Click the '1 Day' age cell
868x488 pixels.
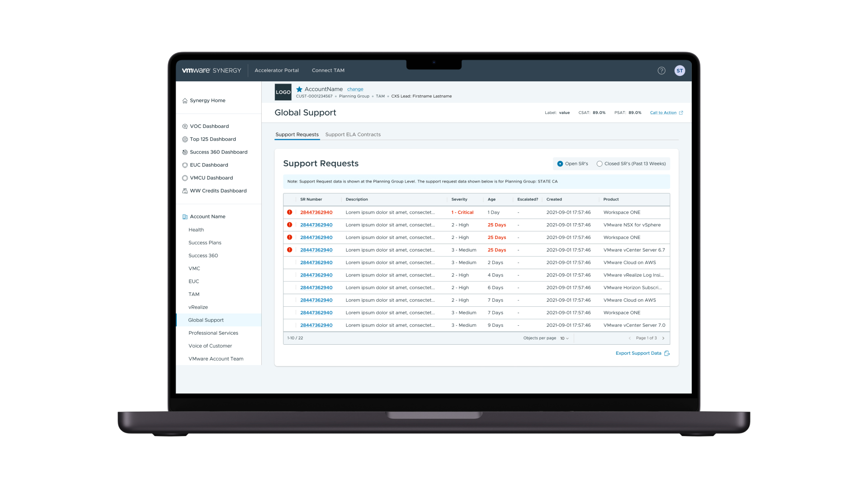493,212
